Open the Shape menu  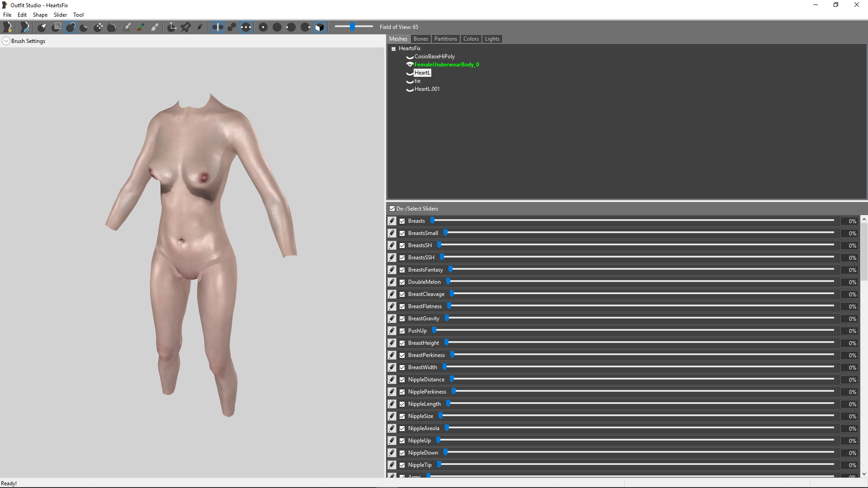40,15
